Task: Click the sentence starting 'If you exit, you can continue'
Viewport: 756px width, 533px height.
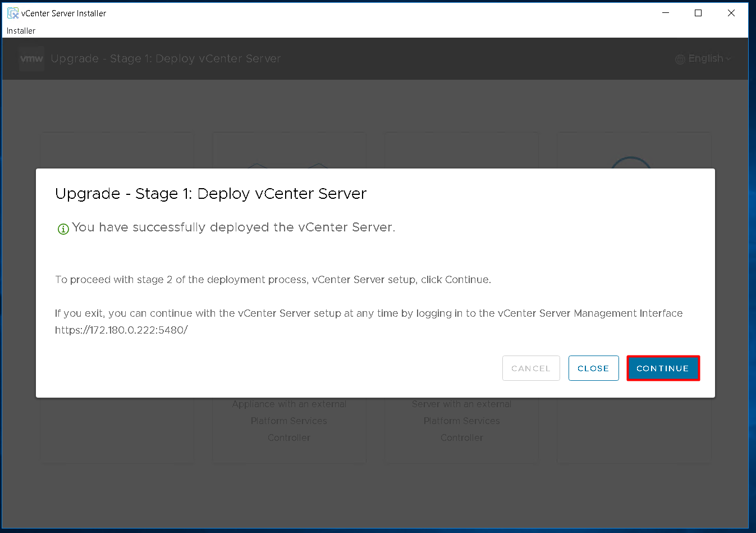Action: tap(369, 313)
